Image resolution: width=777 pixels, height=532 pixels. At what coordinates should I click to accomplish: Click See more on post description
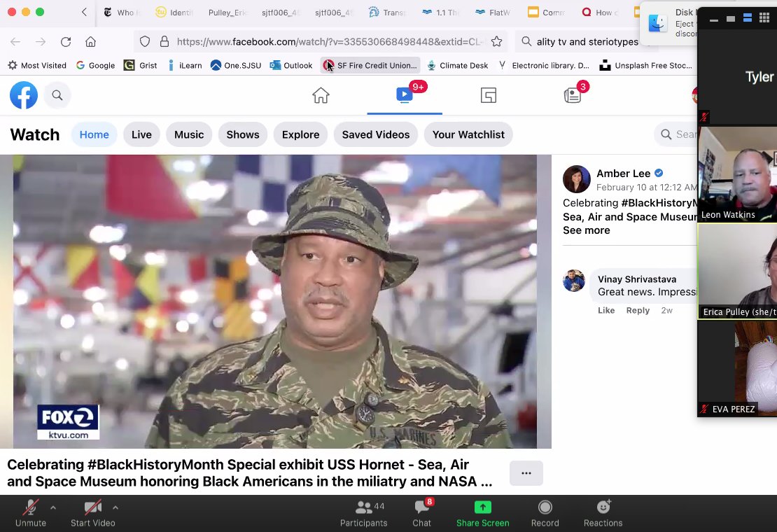[586, 230]
